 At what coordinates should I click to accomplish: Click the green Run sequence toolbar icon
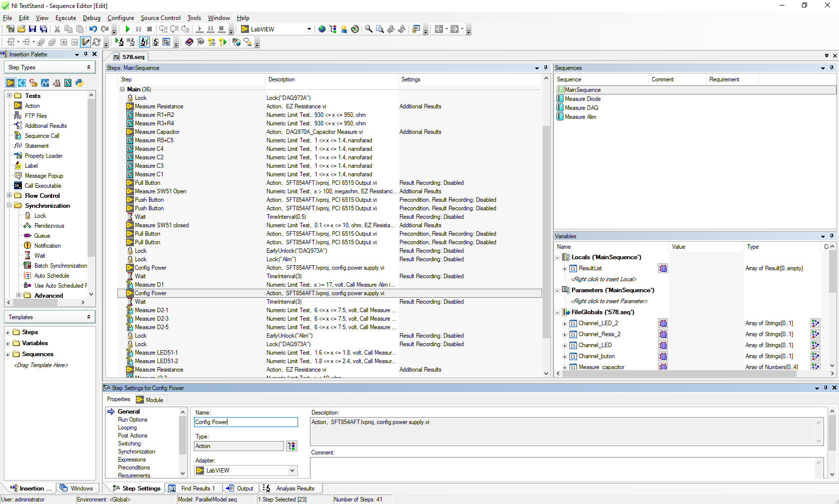point(127,29)
